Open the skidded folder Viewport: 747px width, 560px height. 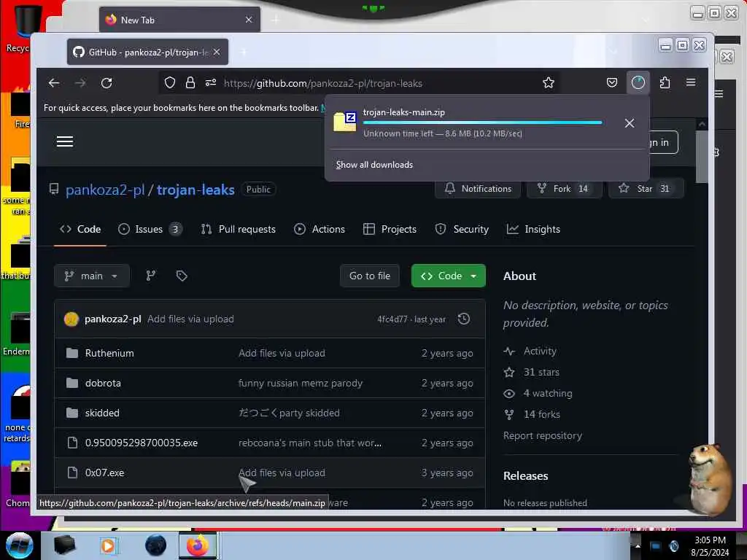coord(102,413)
